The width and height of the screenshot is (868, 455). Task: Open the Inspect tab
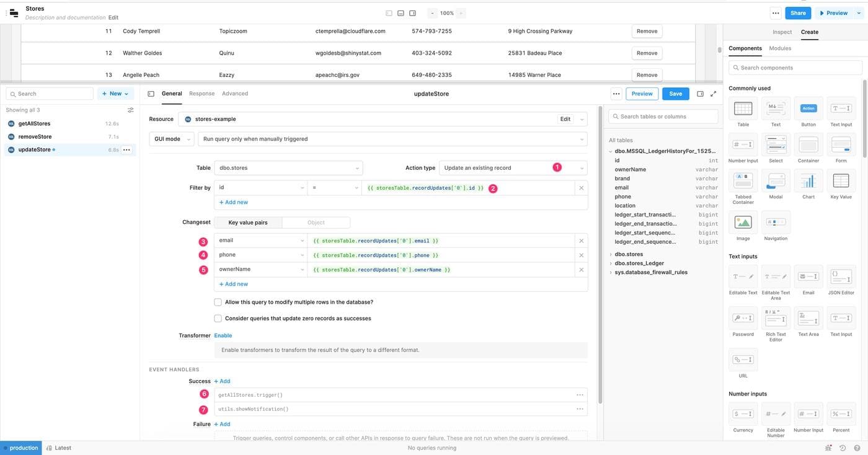[782, 32]
